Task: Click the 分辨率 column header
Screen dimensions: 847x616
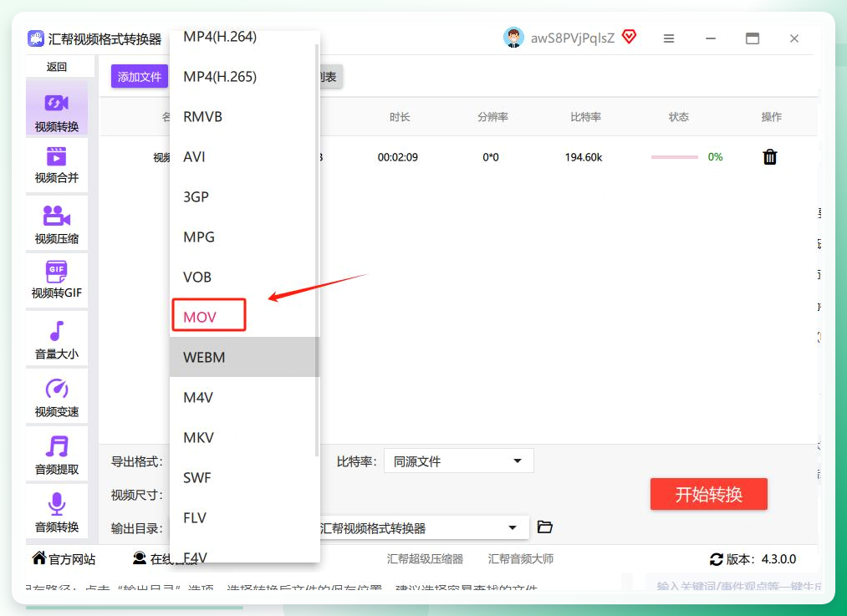Action: pos(492,117)
